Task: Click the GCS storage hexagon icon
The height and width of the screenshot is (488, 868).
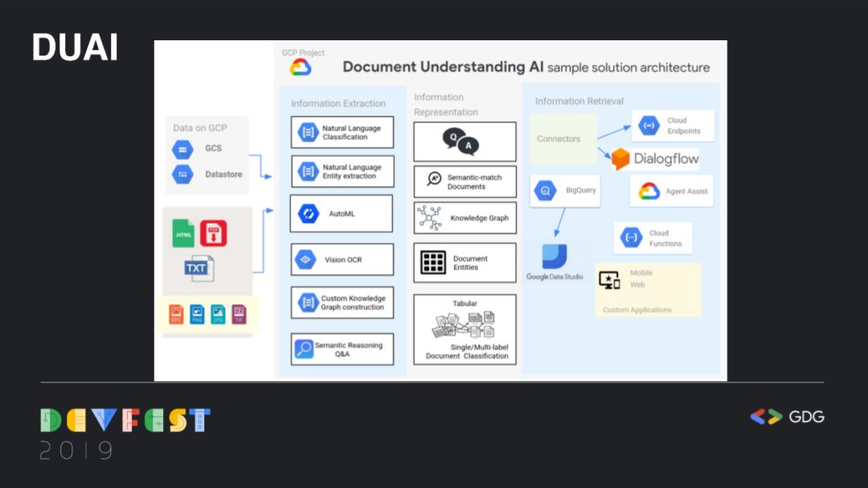Action: [182, 149]
